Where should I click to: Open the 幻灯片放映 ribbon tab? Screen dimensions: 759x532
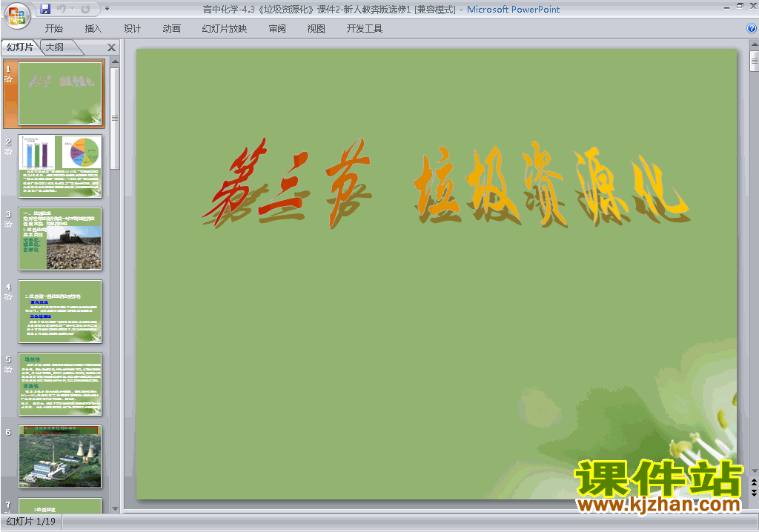[224, 29]
